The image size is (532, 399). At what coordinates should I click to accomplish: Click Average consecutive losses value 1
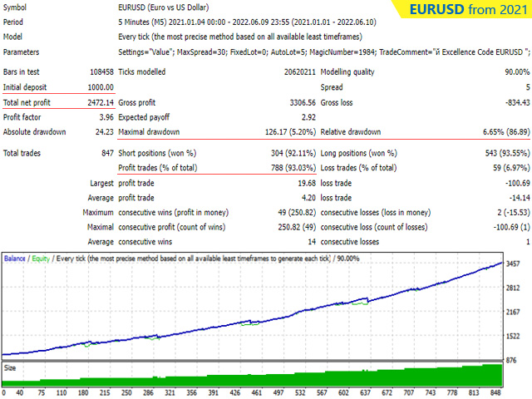528,242
